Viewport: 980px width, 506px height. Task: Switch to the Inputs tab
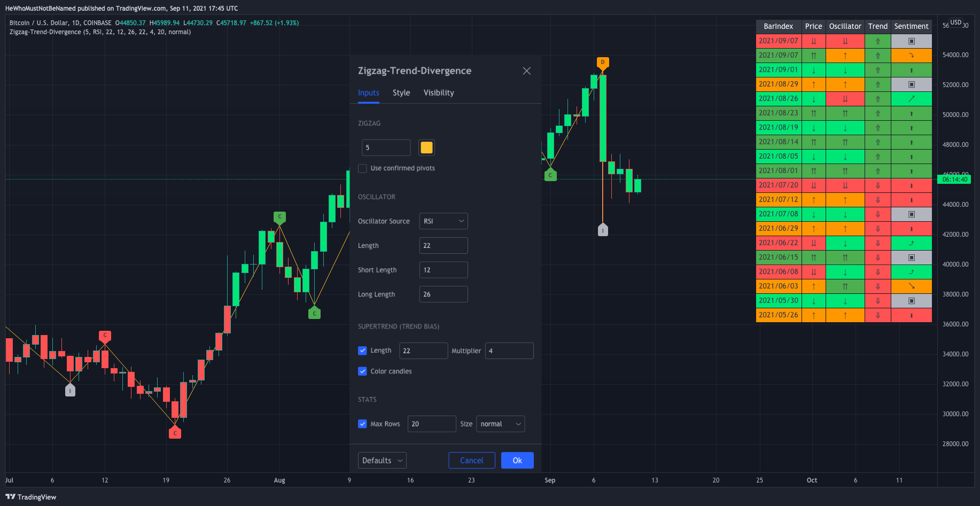pyautogui.click(x=369, y=92)
